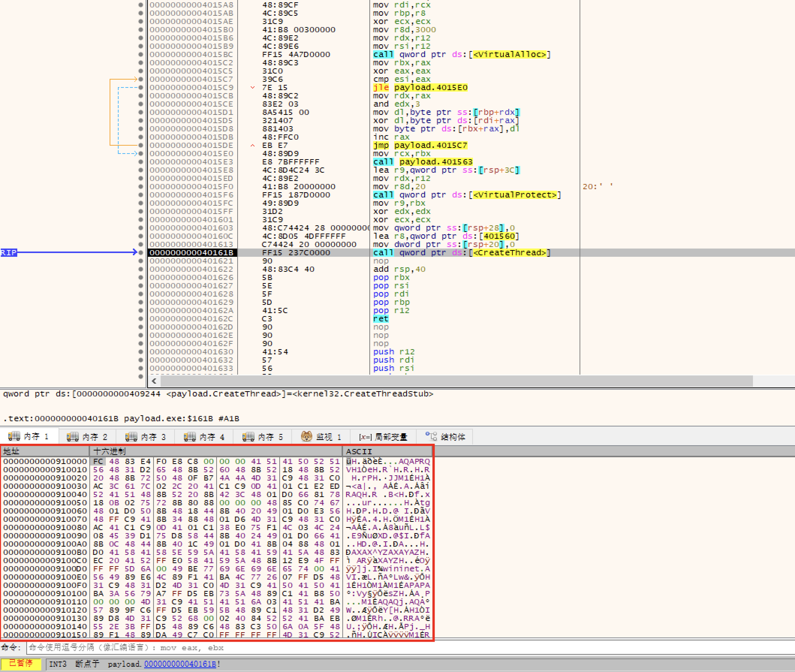Click the ASCII column header
Image resolution: width=795 pixels, height=672 pixels.
359,451
